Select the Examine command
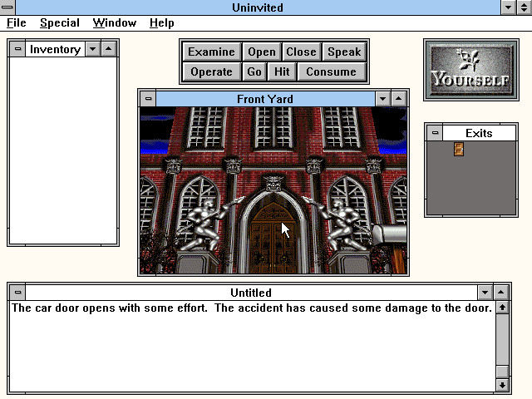The height and width of the screenshot is (399, 532). 211,52
